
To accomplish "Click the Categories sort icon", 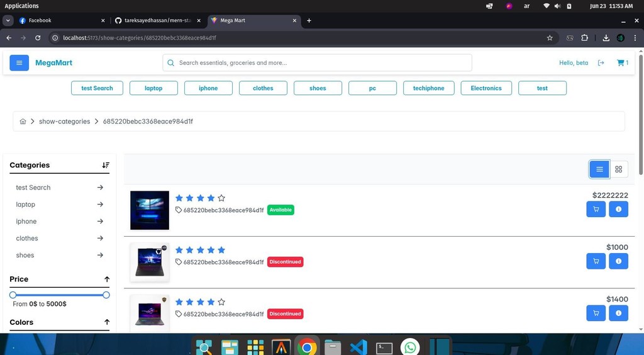I will tap(106, 165).
